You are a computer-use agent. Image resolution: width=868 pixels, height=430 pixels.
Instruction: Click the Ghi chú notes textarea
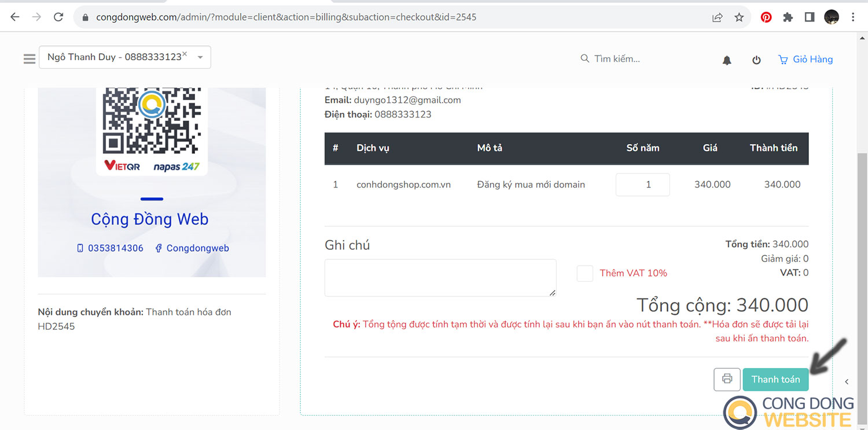point(440,278)
